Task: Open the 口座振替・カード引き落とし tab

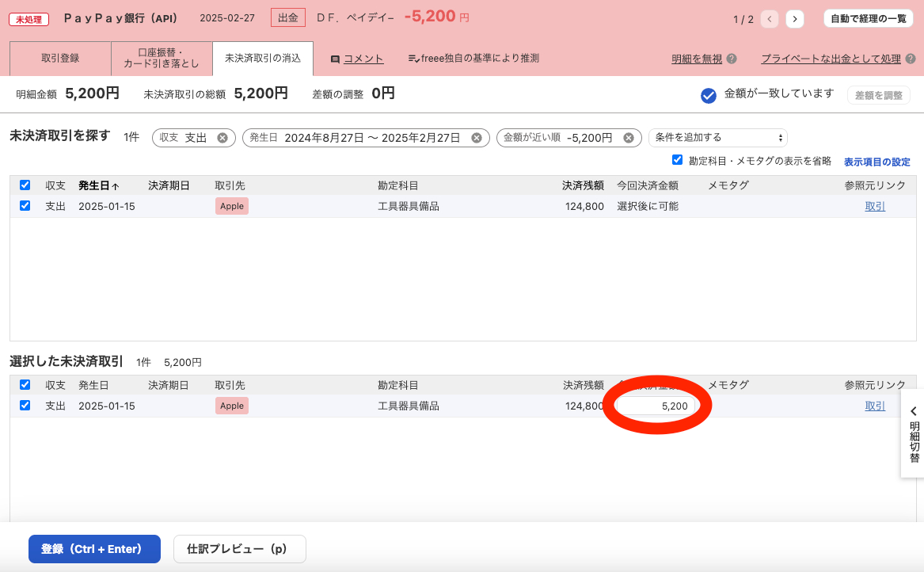Action: pos(162,58)
